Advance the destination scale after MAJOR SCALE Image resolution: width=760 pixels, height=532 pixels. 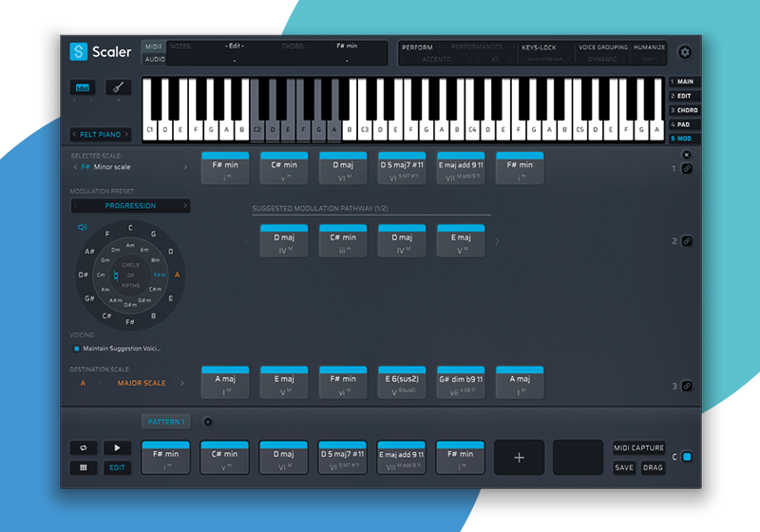(x=182, y=383)
